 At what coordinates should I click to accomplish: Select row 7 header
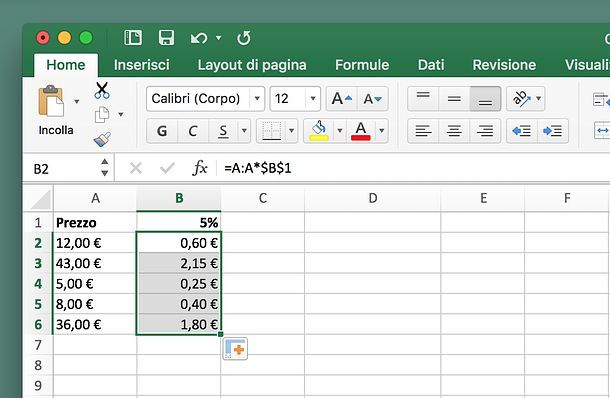click(38, 345)
